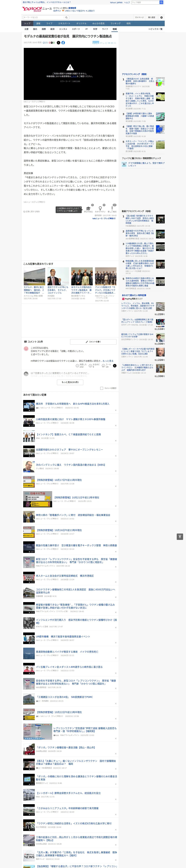186x868 pixels.
Task: Open thumbnail for モデルナ藤沢に新工場開設 article
Action: click(34, 277)
